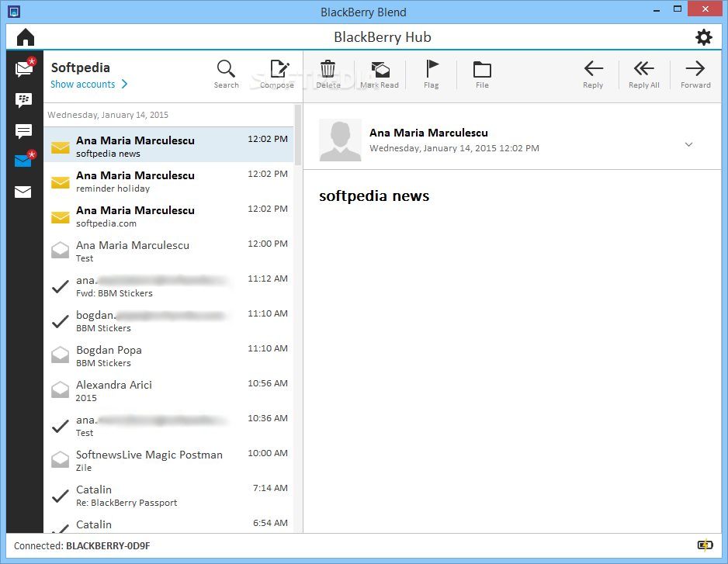Open Ana Maria Marculescu's 'Test' email at 12:00 PM
Screen dimensions: 728x564
(169, 250)
